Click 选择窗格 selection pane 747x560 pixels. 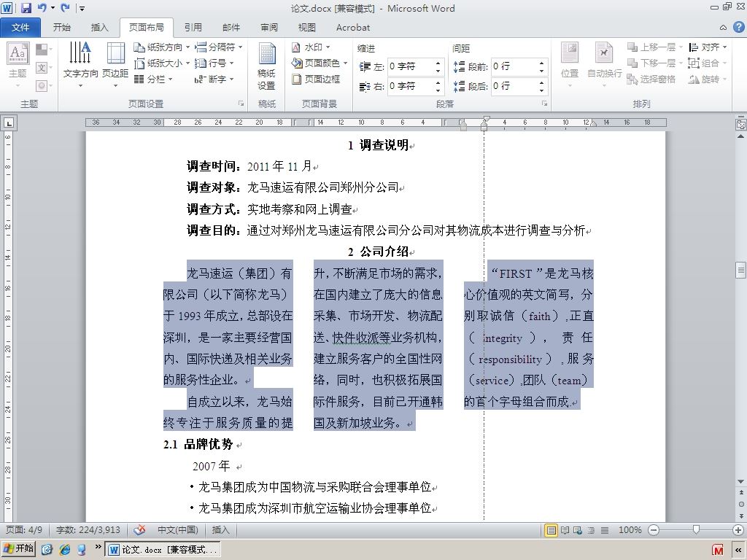pos(651,79)
